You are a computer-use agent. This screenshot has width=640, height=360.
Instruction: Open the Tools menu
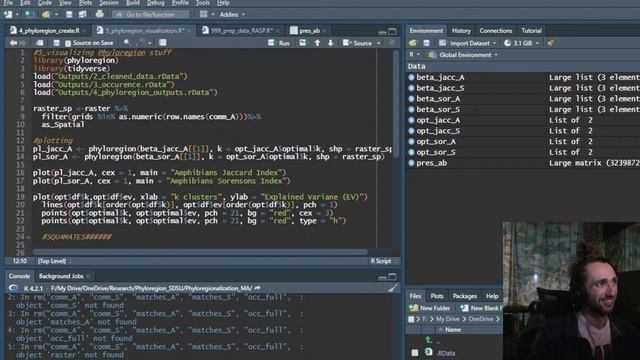coord(202,3)
